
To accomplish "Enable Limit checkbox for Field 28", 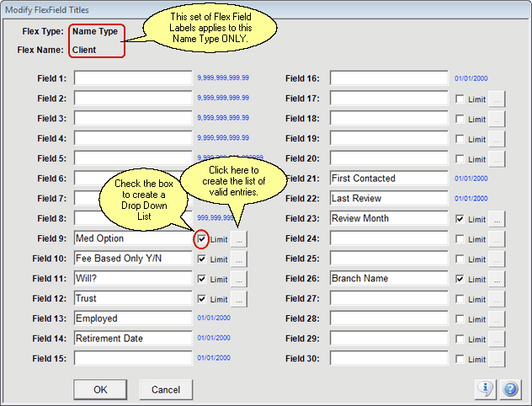I will click(x=460, y=319).
